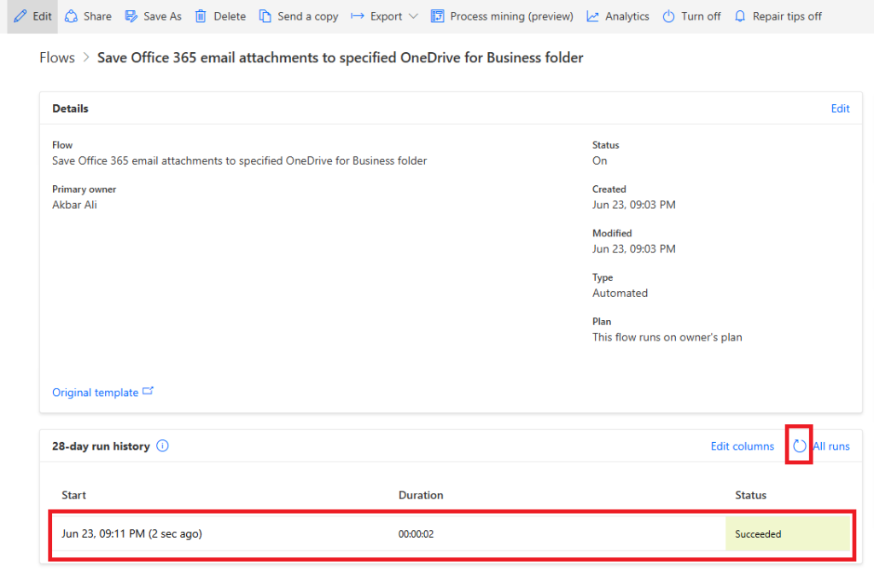Click the Save As icon

131,16
